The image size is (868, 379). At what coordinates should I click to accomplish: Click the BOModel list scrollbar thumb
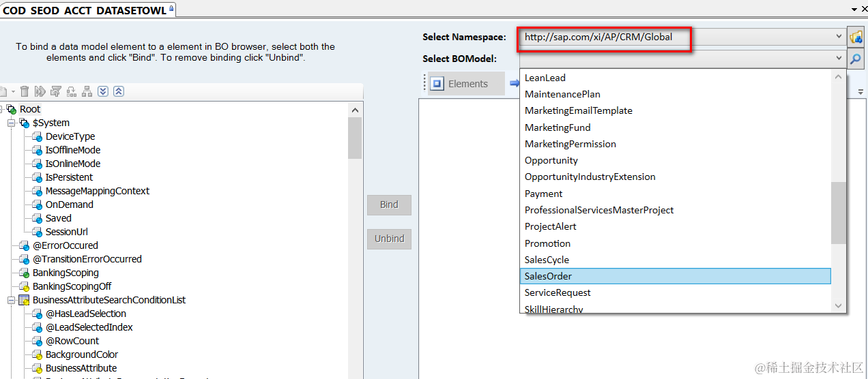coord(839,213)
